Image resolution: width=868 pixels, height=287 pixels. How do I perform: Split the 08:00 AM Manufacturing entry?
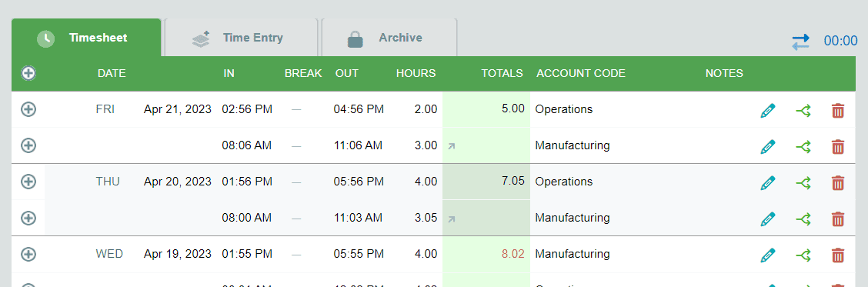803,219
